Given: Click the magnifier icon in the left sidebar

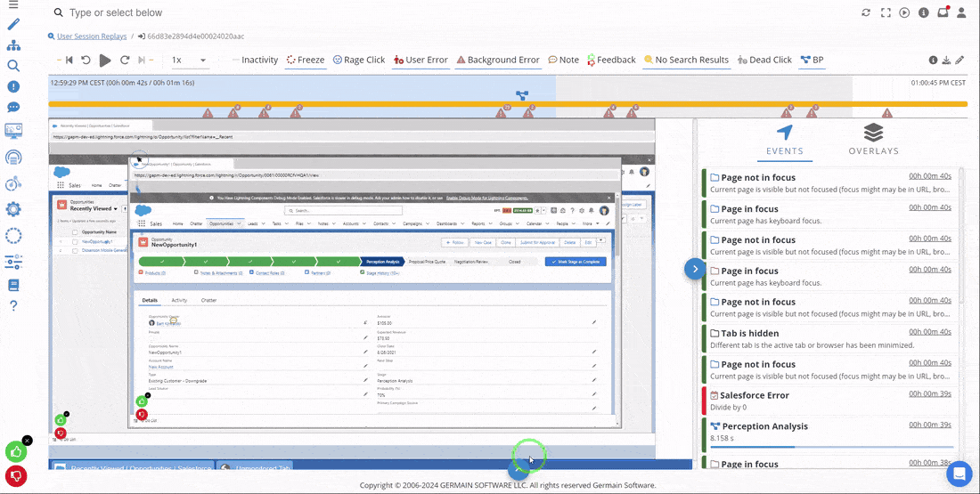Looking at the screenshot, I should point(13,66).
